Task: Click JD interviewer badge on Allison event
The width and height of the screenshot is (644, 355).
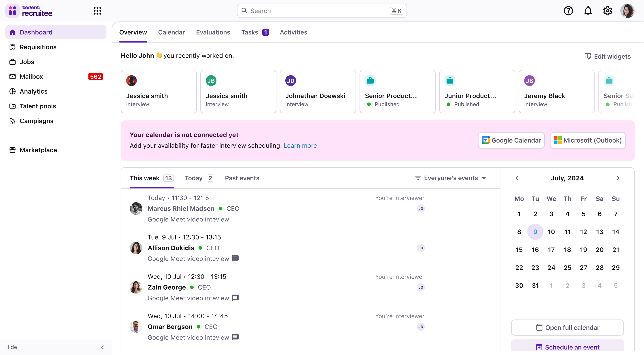Action: tap(421, 248)
